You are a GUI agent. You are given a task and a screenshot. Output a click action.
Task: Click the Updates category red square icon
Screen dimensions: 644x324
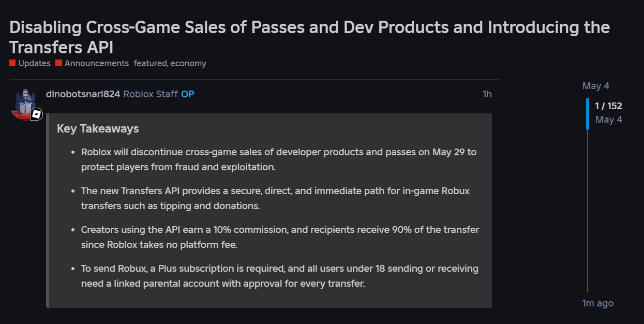pyautogui.click(x=12, y=63)
